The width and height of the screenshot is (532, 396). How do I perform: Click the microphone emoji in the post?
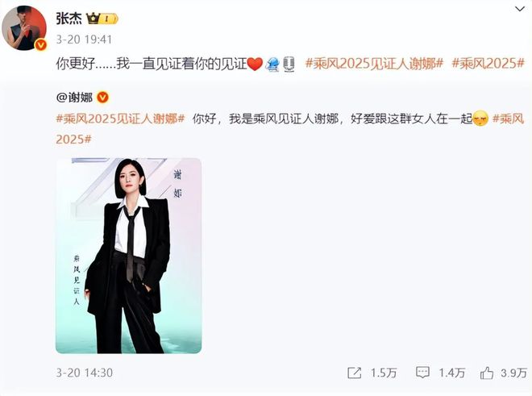289,65
